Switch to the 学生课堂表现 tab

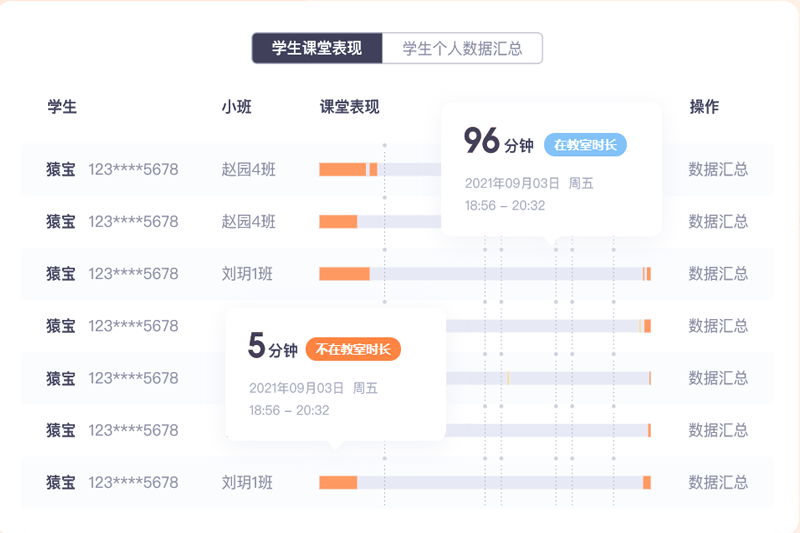click(x=316, y=48)
